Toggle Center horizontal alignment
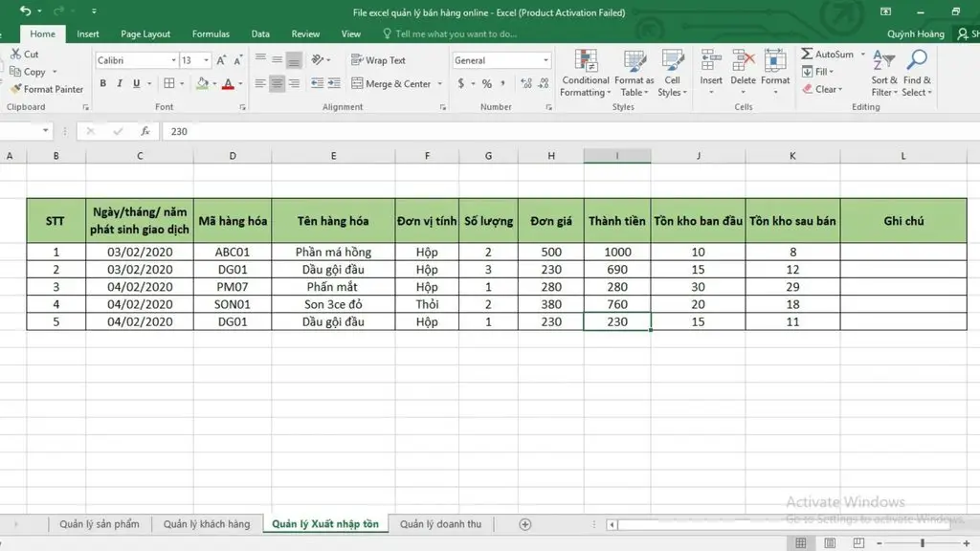The image size is (980, 551). [277, 83]
